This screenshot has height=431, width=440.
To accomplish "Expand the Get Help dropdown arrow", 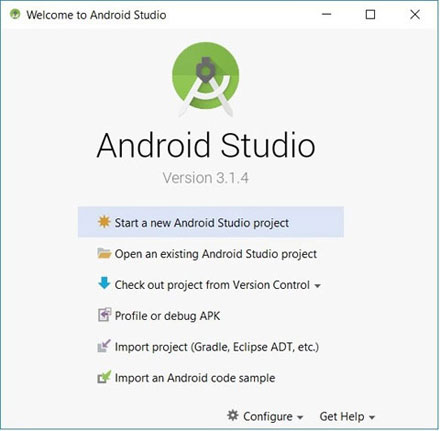I will (x=372, y=417).
